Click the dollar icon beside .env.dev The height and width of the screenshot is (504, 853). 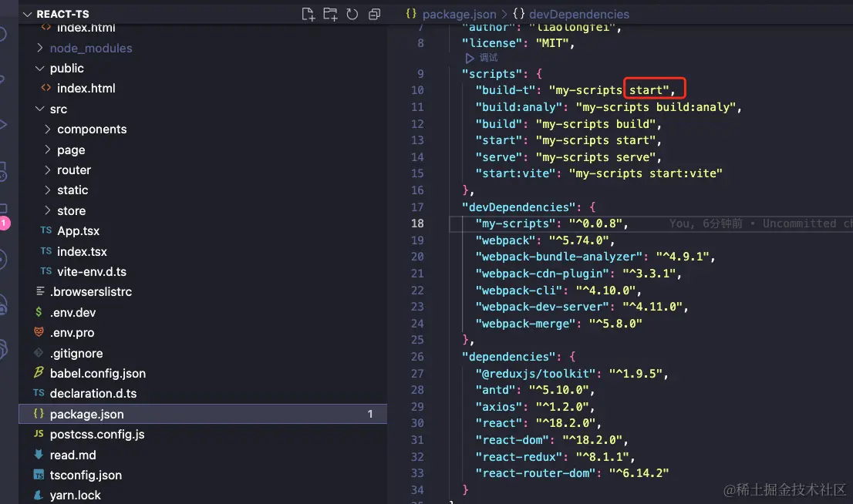coord(39,311)
